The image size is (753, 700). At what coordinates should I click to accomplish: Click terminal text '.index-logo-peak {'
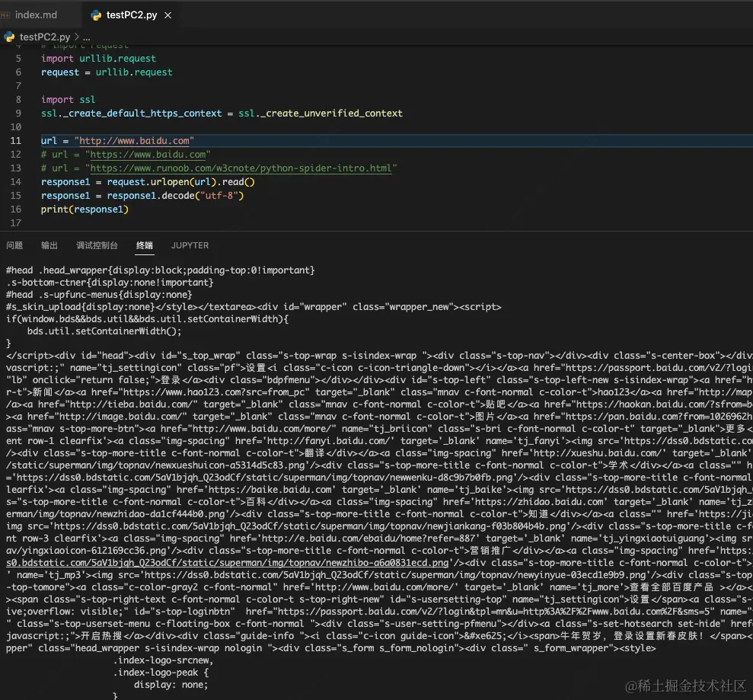click(161, 673)
